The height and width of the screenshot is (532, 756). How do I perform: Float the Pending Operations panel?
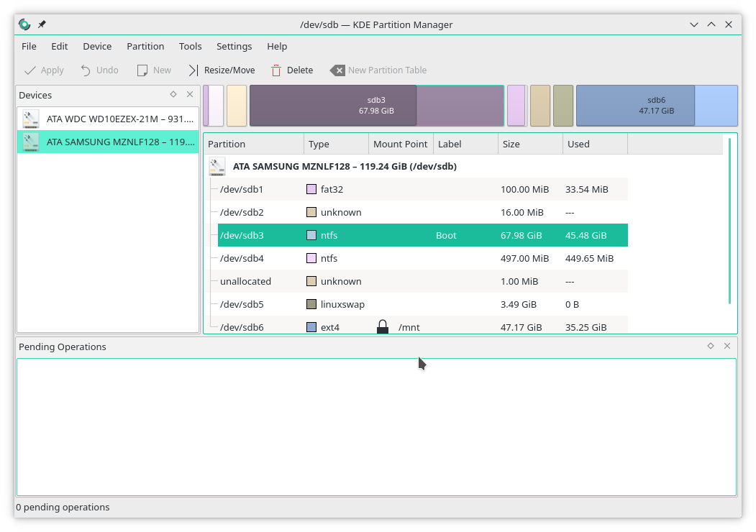(711, 346)
